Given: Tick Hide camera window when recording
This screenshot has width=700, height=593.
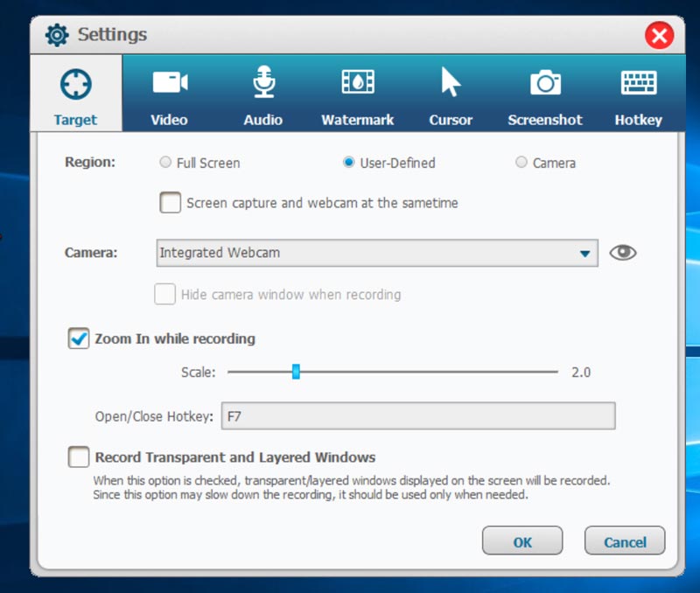Looking at the screenshot, I should point(164,295).
